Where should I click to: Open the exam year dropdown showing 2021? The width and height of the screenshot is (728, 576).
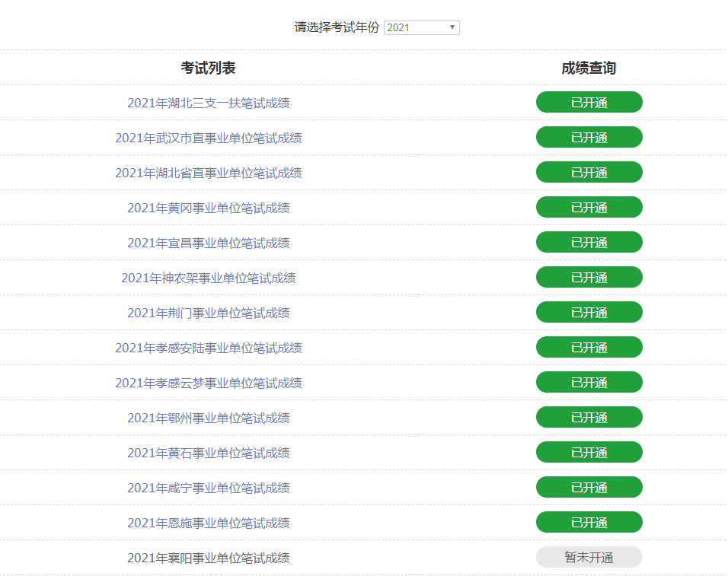tap(421, 27)
